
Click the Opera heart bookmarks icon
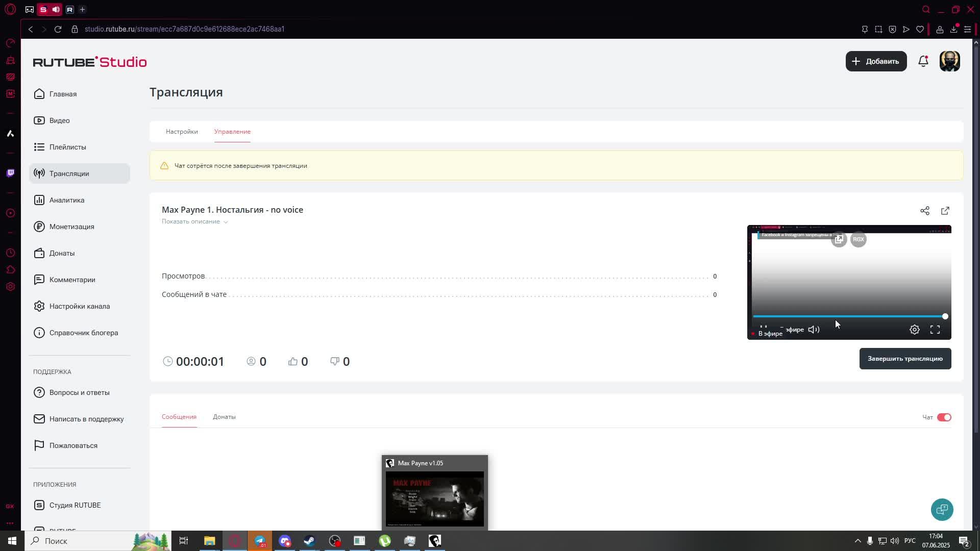click(x=920, y=29)
